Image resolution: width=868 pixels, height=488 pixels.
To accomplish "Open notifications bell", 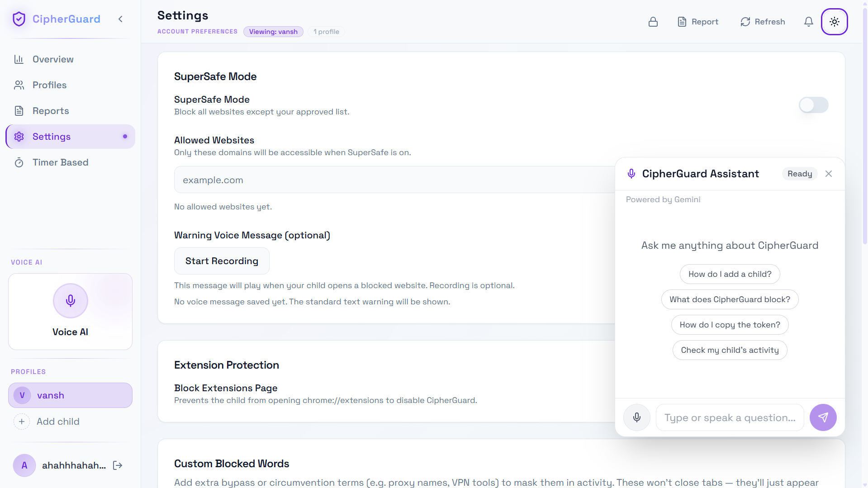I will pyautogui.click(x=809, y=22).
